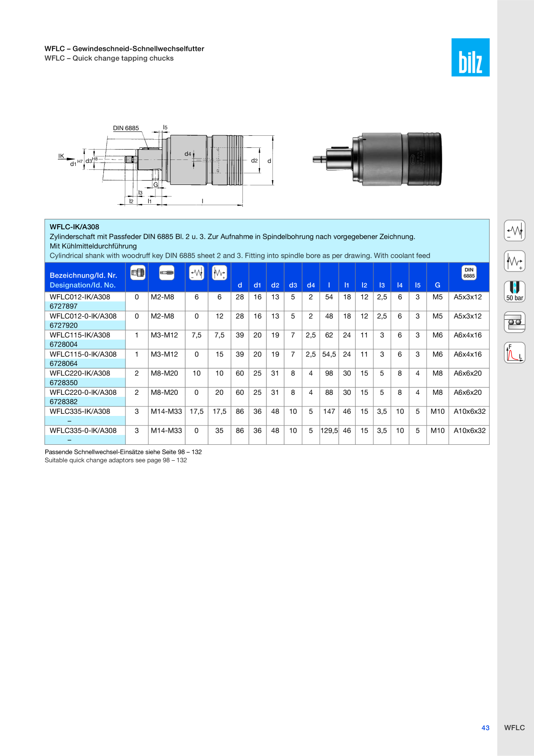The width and height of the screenshot is (534, 756).
Task: Click the Id number '6728064'
Action: pos(64,364)
